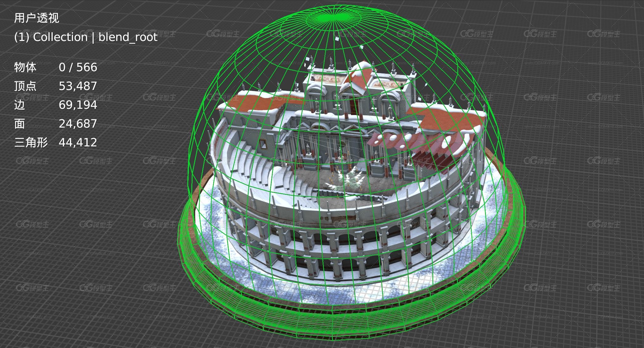Image resolution: width=644 pixels, height=348 pixels.
Task: Click the object count '0 / 566'
Action: point(78,67)
